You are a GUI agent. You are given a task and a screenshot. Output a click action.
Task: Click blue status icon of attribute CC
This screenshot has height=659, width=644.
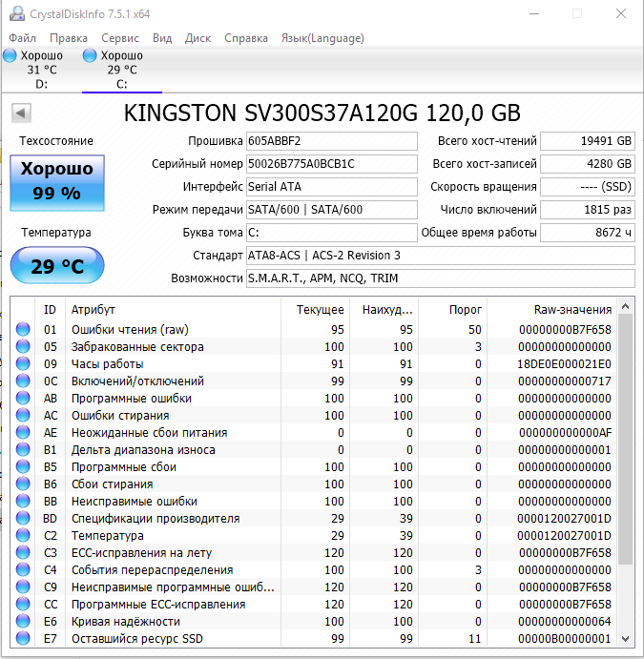(23, 605)
